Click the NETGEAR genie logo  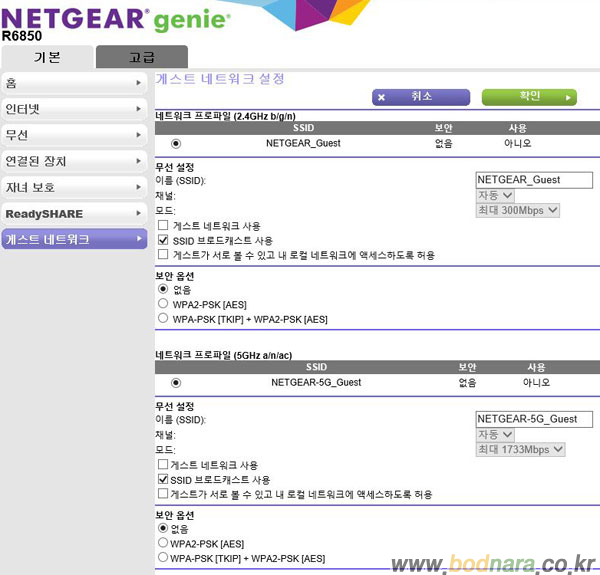tap(116, 19)
